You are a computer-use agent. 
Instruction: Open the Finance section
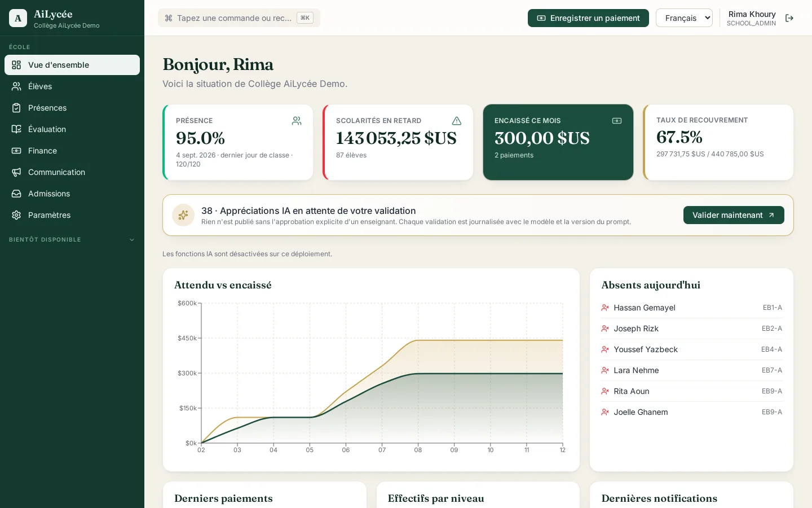72,151
